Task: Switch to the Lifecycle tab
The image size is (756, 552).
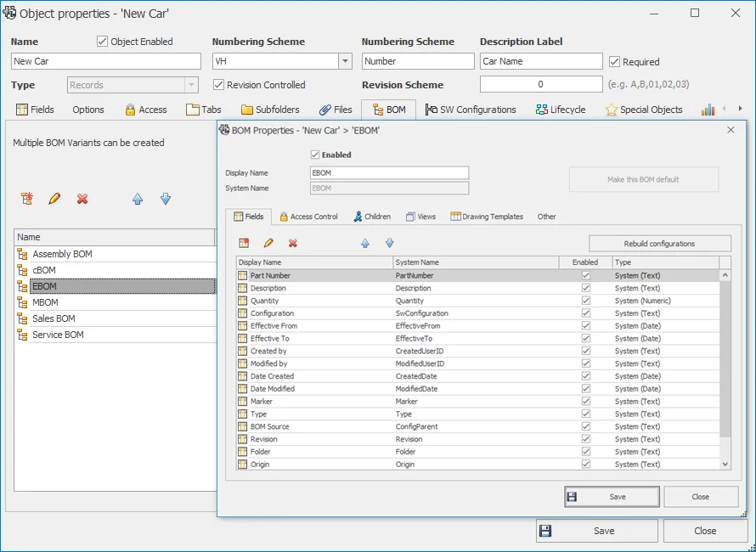Action: pyautogui.click(x=561, y=110)
